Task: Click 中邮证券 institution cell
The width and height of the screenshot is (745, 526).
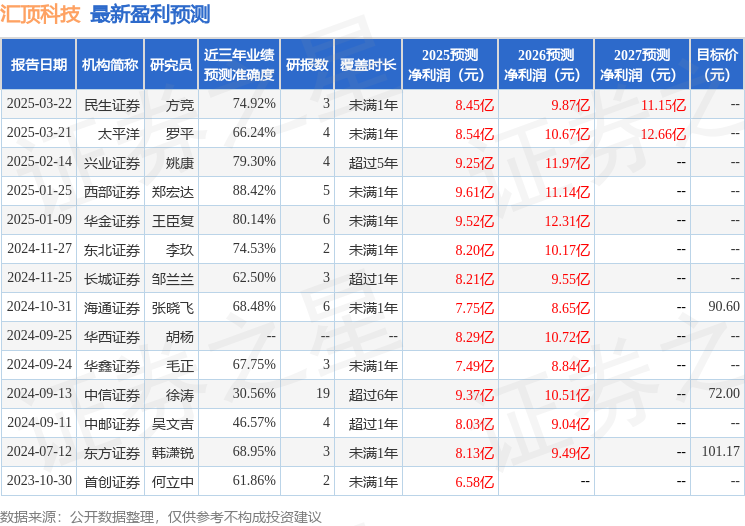Action: pyautogui.click(x=112, y=424)
